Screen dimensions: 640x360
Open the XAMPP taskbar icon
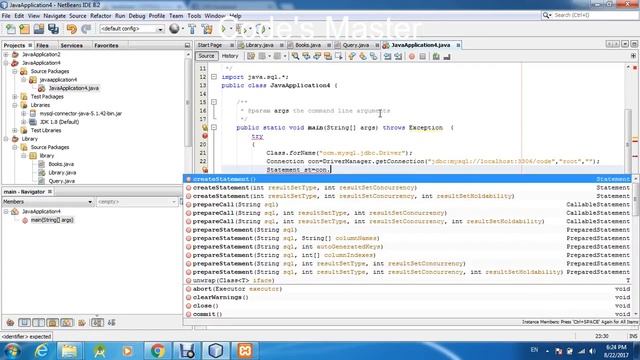pos(245,351)
